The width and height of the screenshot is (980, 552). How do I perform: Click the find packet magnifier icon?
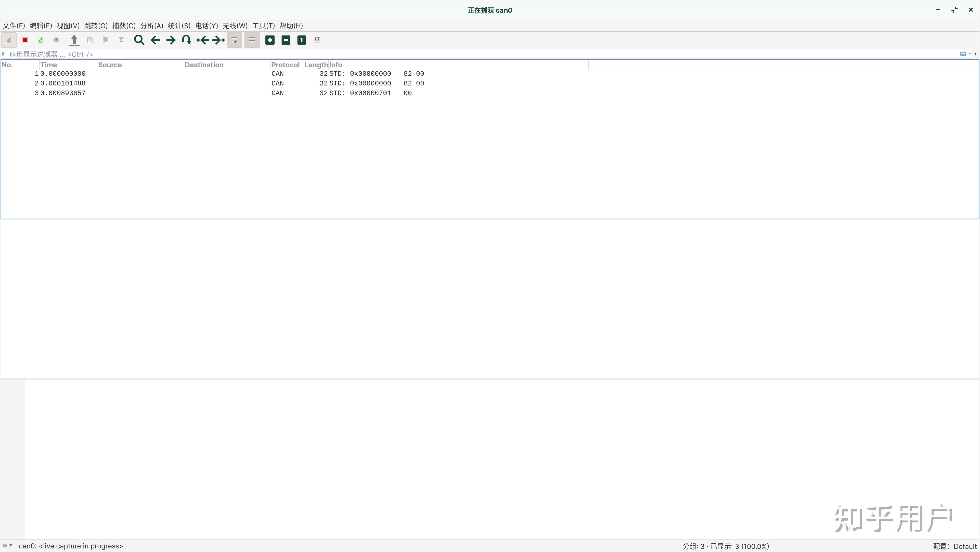pos(139,40)
